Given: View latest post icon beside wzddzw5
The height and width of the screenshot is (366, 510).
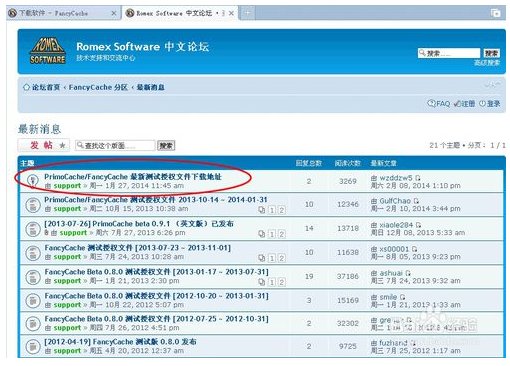Looking at the screenshot, I should coord(418,178).
